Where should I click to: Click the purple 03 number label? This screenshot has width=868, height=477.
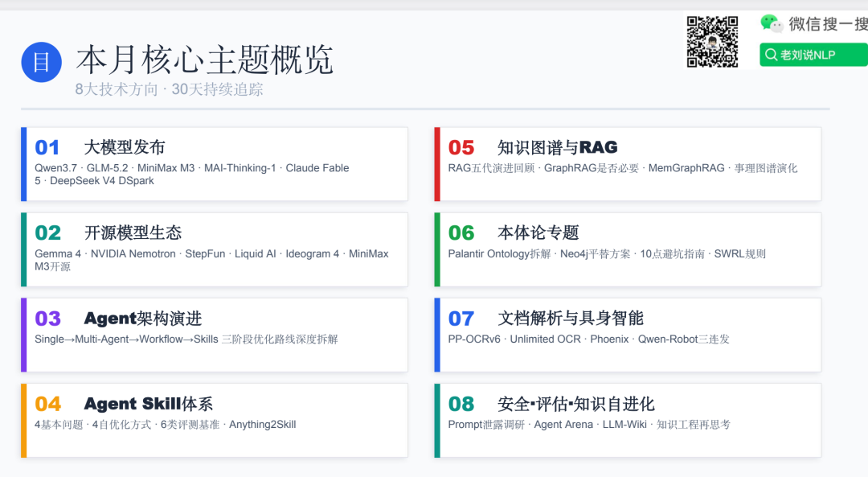click(x=47, y=319)
